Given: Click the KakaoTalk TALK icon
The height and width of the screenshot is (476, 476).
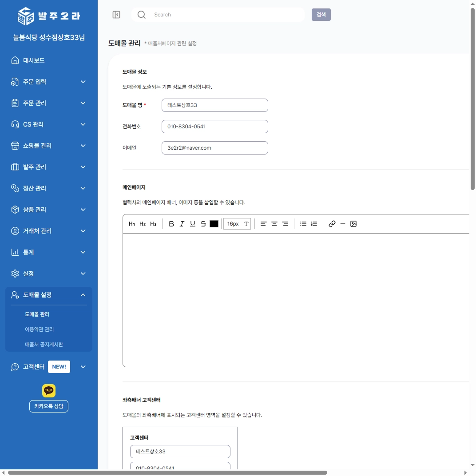Looking at the screenshot, I should (49, 390).
